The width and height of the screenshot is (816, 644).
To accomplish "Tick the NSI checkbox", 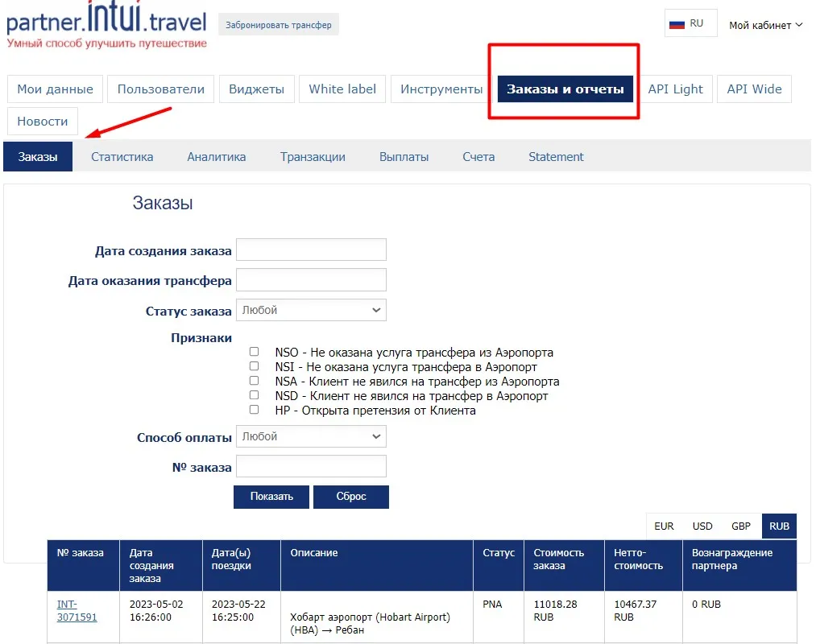I will click(x=255, y=366).
